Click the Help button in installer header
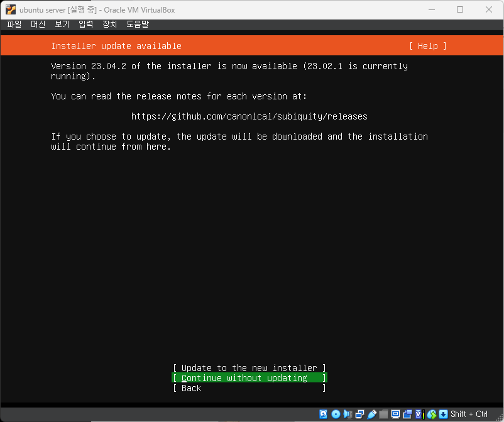 [x=427, y=46]
